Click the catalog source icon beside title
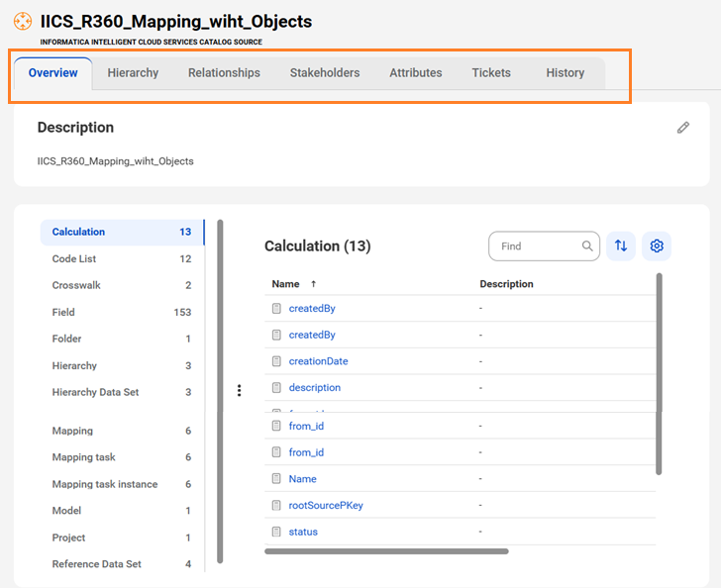721x588 pixels. [23, 21]
